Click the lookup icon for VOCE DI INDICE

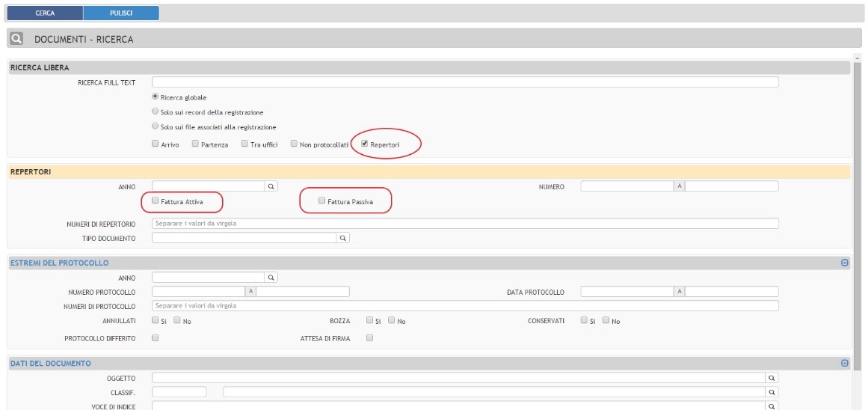[772, 406]
